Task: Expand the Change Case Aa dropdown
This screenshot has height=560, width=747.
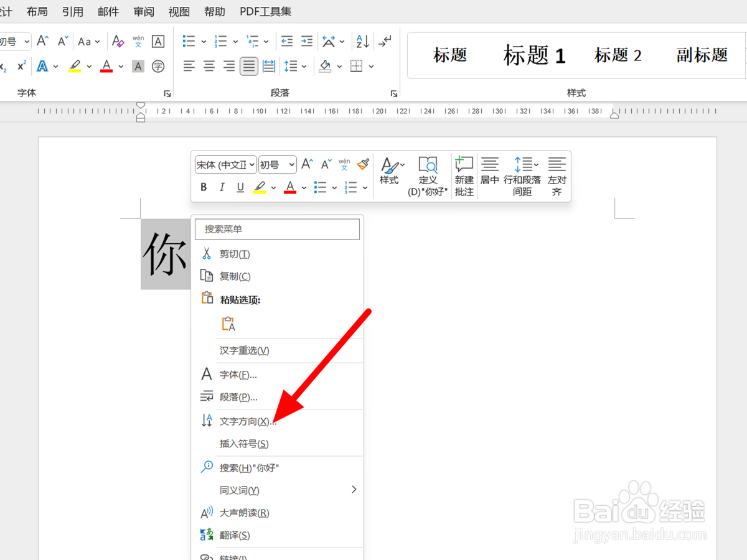Action: pyautogui.click(x=98, y=42)
